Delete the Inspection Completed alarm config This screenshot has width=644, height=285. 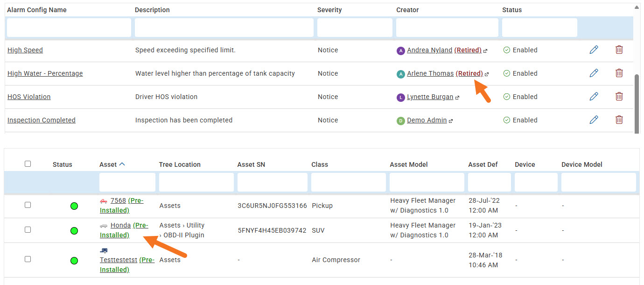[x=619, y=120]
